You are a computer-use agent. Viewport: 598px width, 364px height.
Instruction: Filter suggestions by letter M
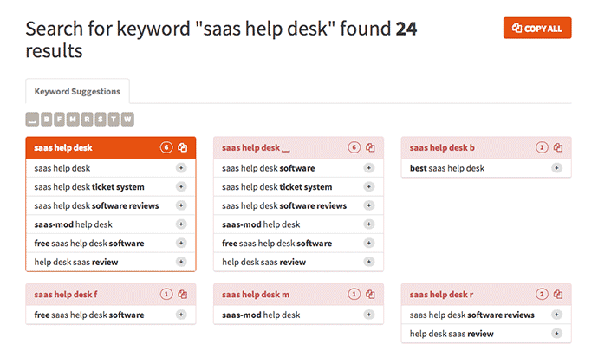73,119
